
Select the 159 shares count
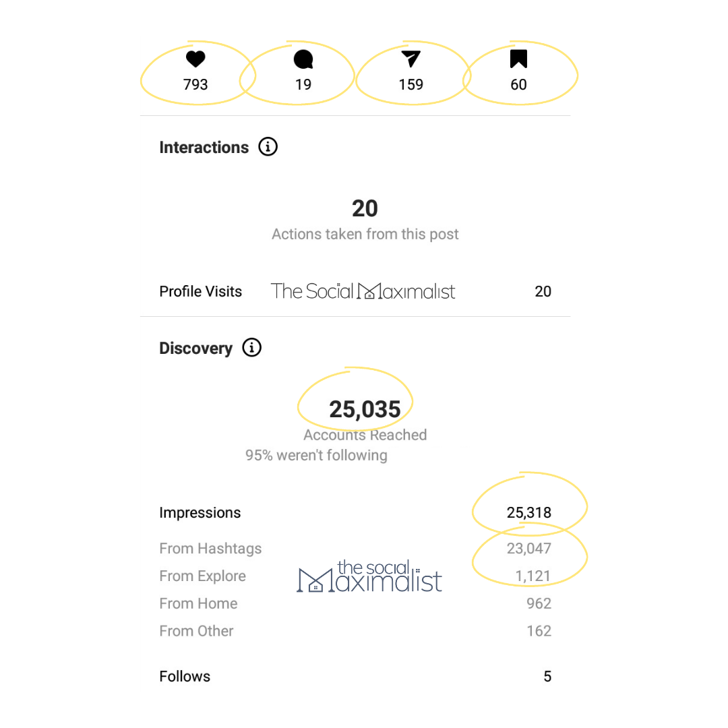click(411, 84)
